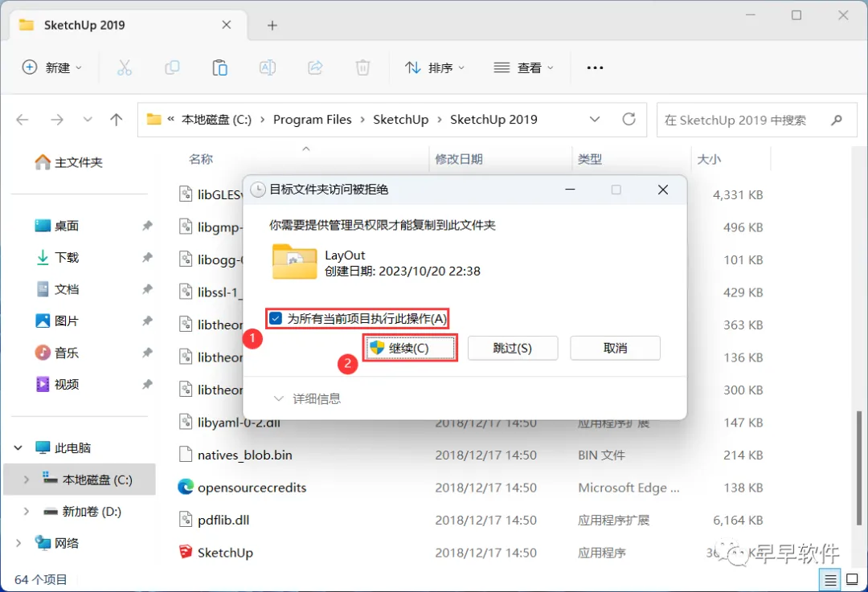
Task: Open 下载 in sidebar
Action: [x=57, y=257]
